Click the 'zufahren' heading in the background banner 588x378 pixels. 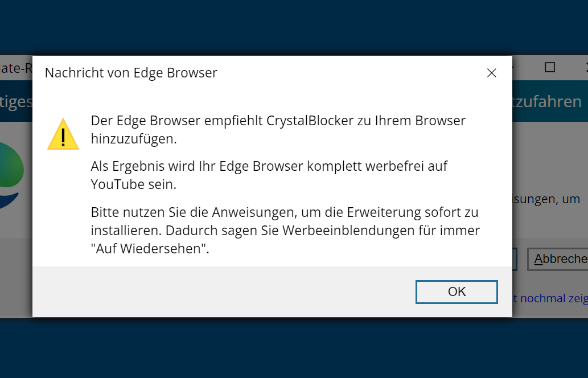[547, 102]
